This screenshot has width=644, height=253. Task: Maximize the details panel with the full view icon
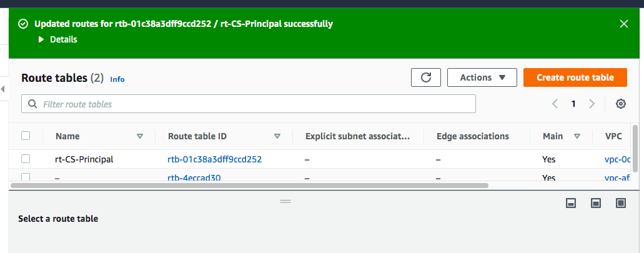(620, 203)
